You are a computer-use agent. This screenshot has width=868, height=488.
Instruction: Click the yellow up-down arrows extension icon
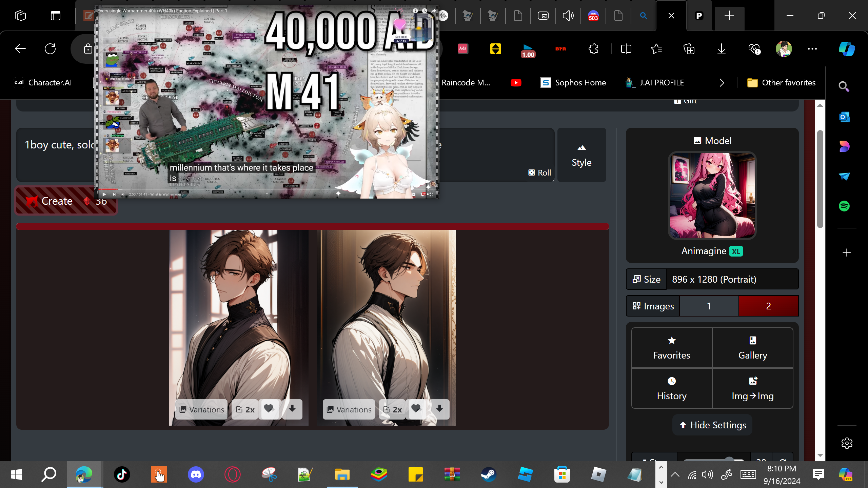pyautogui.click(x=495, y=49)
